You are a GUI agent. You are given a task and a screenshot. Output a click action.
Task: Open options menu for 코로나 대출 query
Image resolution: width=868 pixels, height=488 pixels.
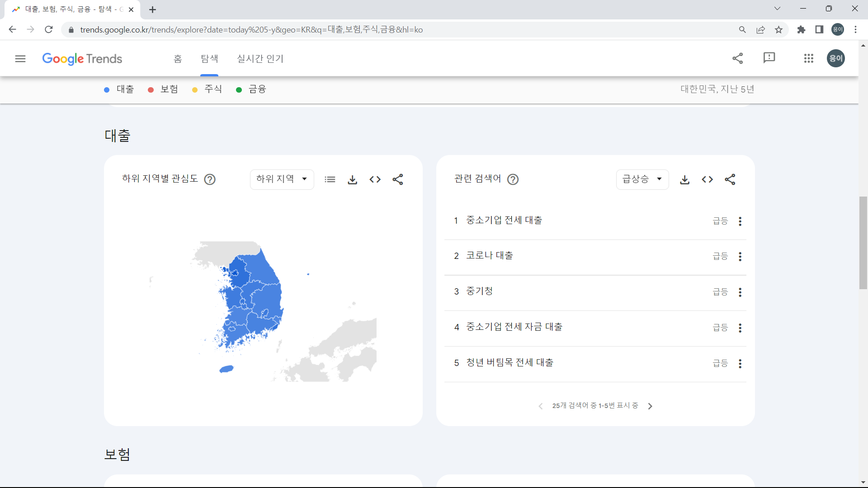coord(740,256)
